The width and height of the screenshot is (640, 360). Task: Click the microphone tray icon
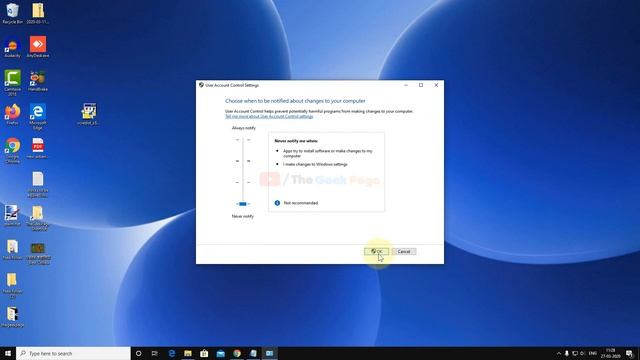567,353
